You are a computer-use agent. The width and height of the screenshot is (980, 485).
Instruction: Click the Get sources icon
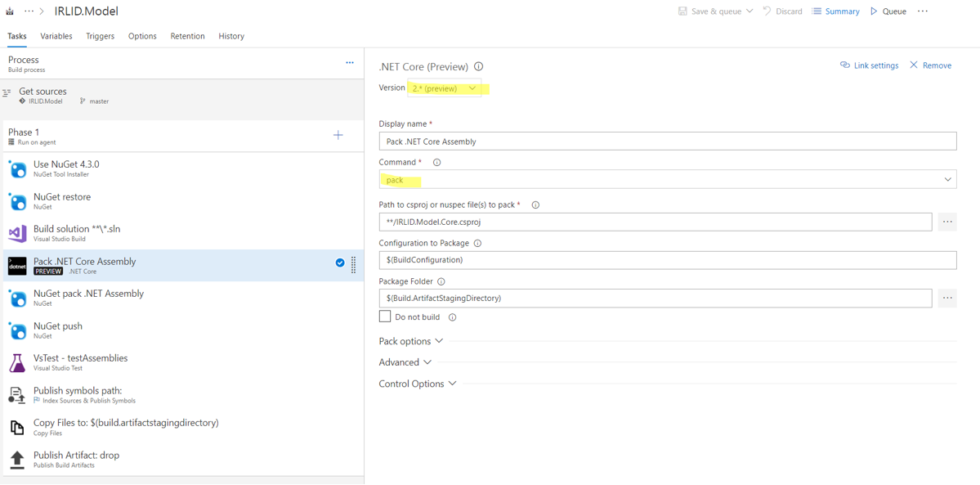[x=7, y=92]
